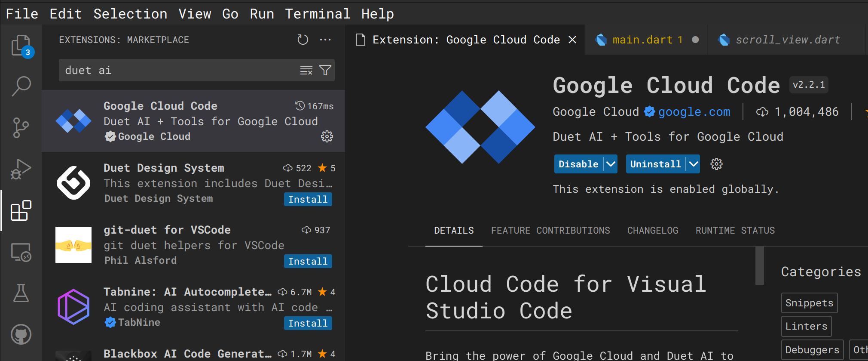This screenshot has width=868, height=361.
Task: Open the Run and Debug view
Action: click(21, 169)
